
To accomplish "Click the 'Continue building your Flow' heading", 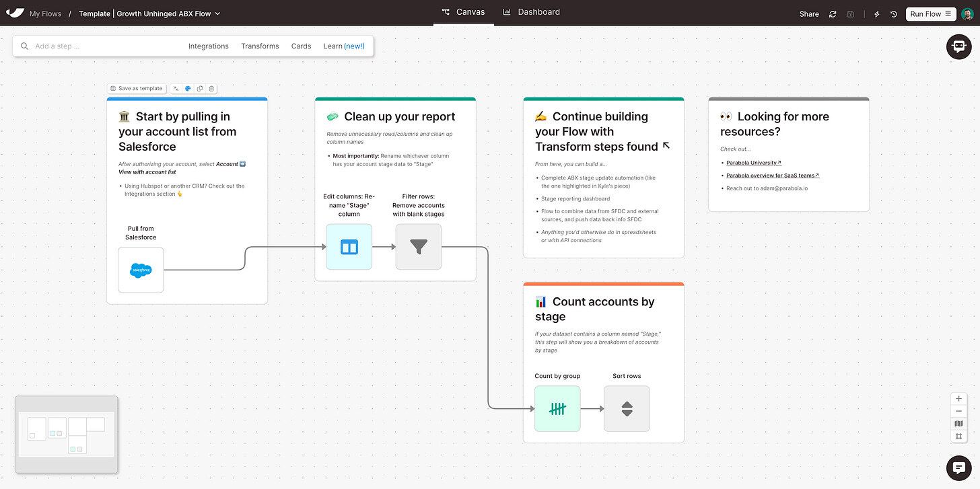I will (x=596, y=131).
